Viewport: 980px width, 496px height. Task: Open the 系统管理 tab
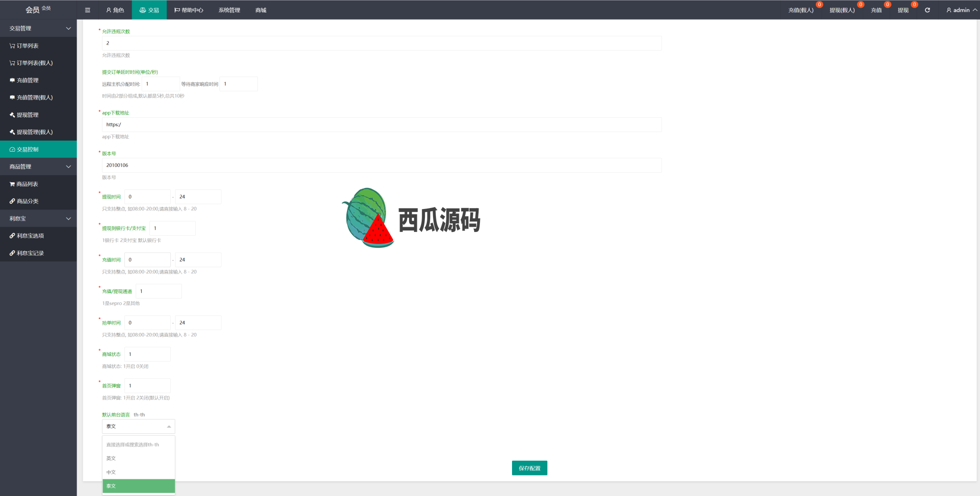coord(229,10)
